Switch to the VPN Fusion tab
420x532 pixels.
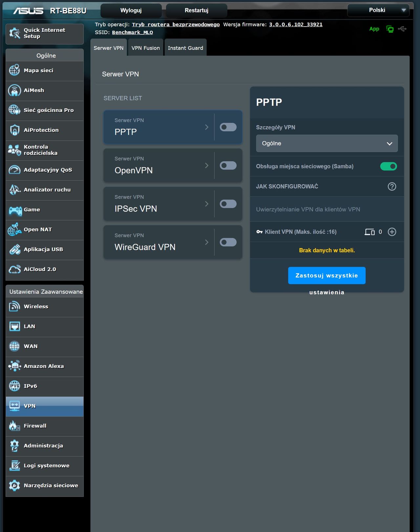(x=146, y=48)
